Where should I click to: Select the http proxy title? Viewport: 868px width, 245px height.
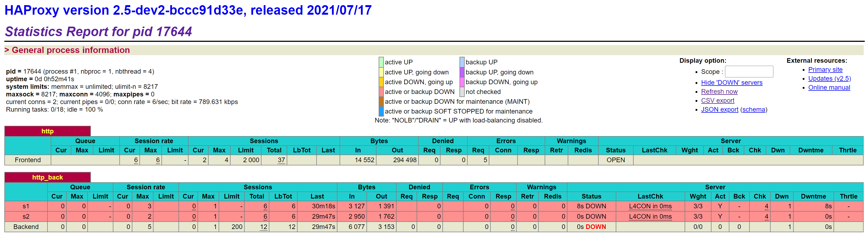tap(47, 131)
